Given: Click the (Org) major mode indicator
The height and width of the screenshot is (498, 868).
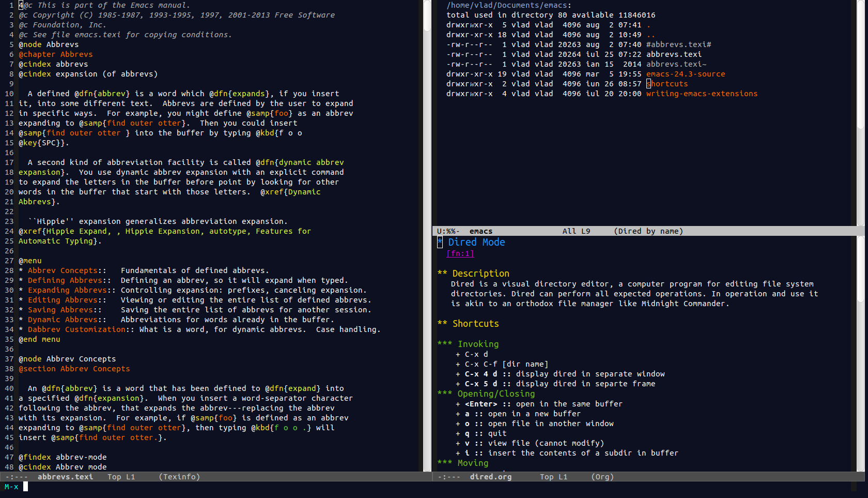Looking at the screenshot, I should (x=602, y=477).
